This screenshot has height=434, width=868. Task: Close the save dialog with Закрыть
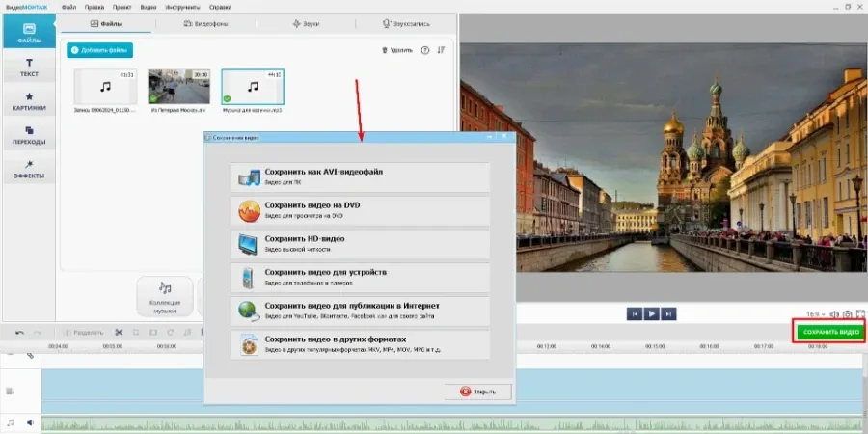[x=478, y=392]
